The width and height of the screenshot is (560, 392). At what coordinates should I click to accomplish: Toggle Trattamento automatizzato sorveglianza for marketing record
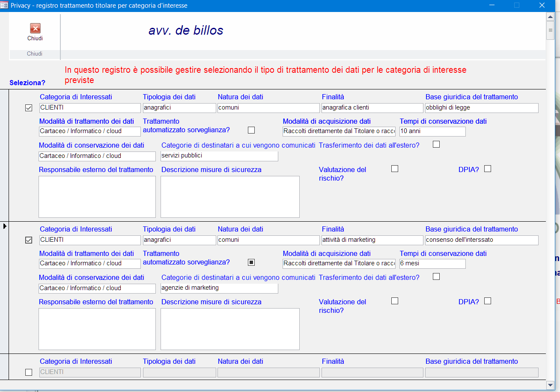pyautogui.click(x=251, y=262)
